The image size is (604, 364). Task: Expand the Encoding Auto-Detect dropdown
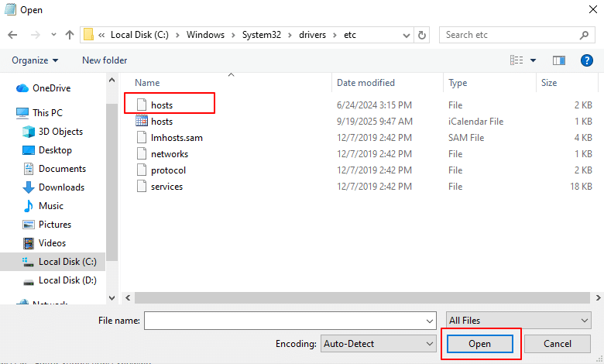coord(379,343)
